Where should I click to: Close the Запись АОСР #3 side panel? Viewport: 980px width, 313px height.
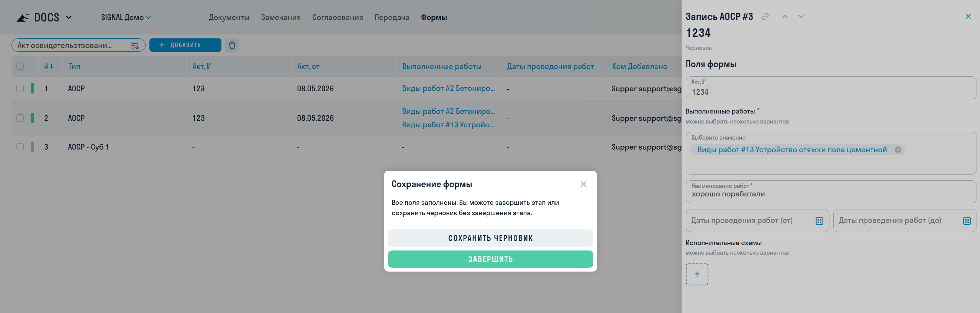point(968,16)
